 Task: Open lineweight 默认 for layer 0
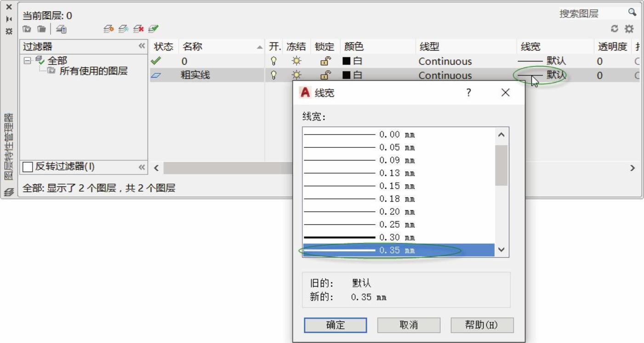tap(542, 61)
